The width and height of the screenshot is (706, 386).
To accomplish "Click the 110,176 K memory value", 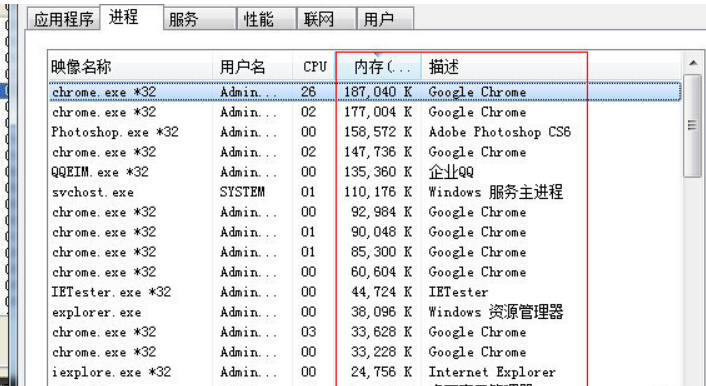I will click(x=378, y=192).
